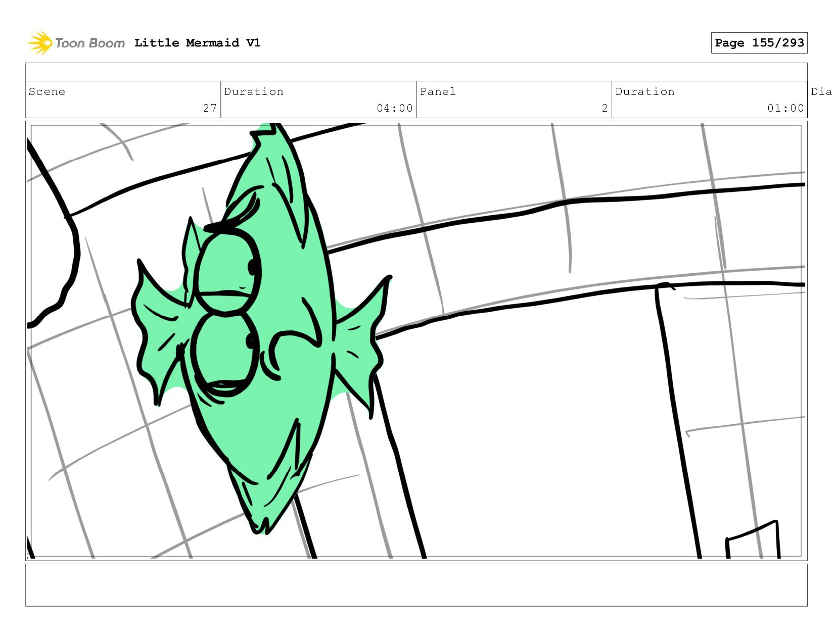Image resolution: width=834 pixels, height=644 pixels.
Task: Click the empty notes box below the panel
Action: coord(416,585)
